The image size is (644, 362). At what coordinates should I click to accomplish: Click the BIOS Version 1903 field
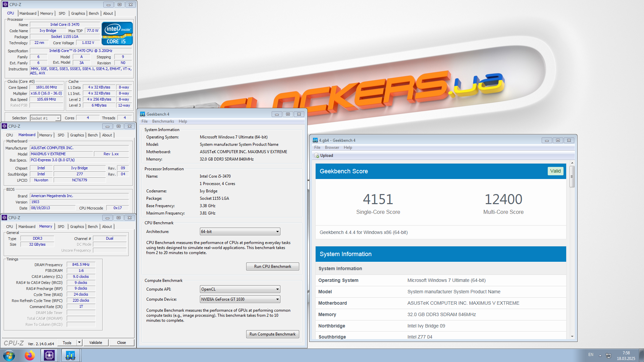[x=79, y=202]
